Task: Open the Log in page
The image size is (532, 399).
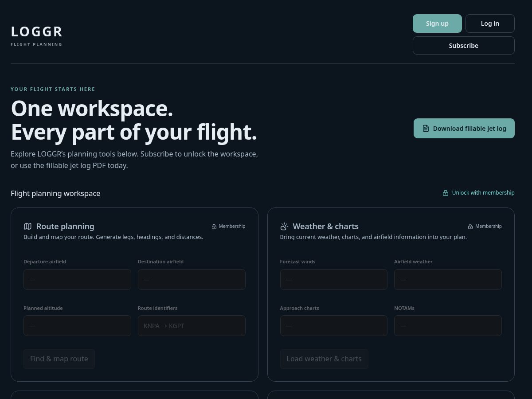Action: click(x=490, y=23)
